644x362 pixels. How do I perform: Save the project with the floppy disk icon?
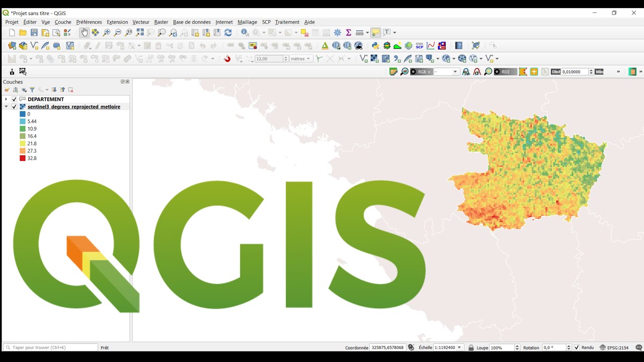pos(34,33)
